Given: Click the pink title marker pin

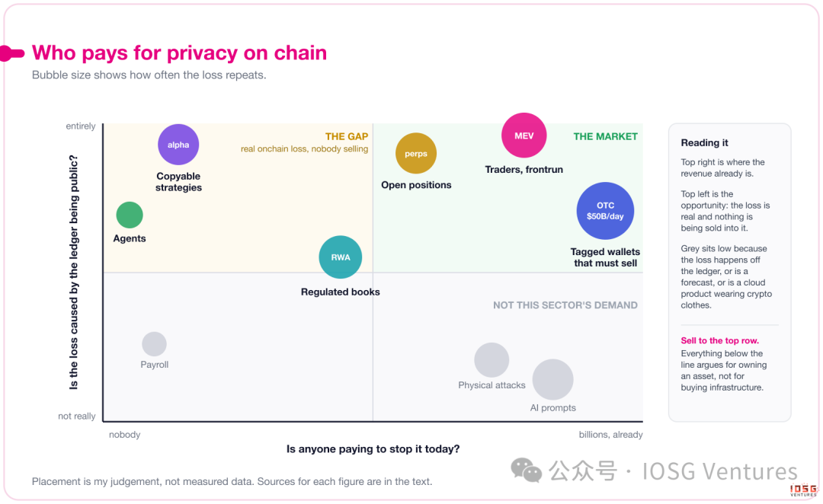Looking at the screenshot, I should 12,53.
